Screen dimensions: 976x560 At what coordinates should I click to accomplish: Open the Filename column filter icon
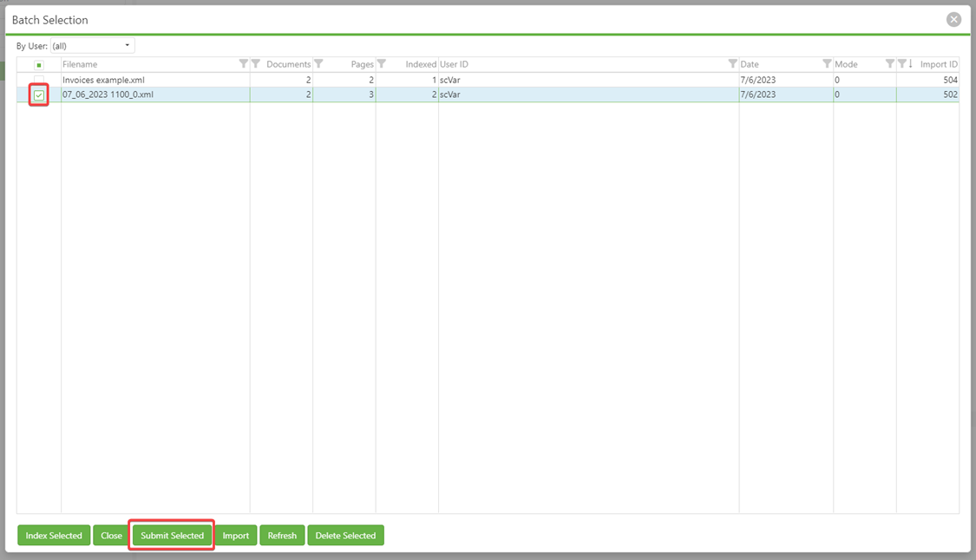point(243,64)
